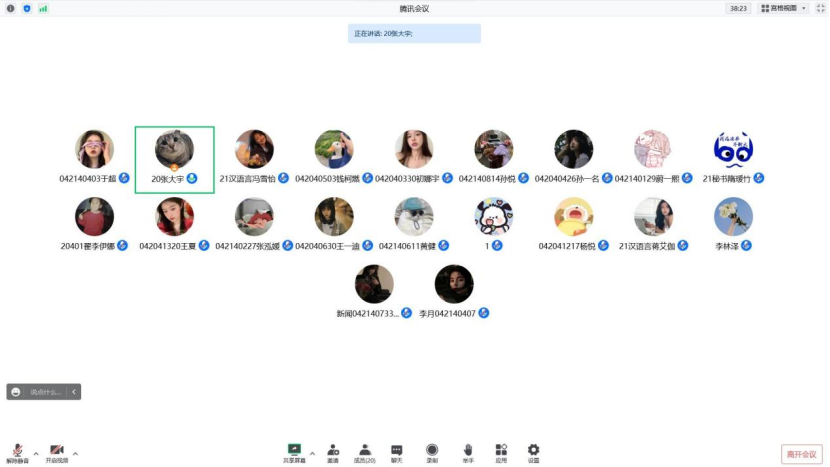Click the red 离开会议 leave meeting button
The width and height of the screenshot is (830, 467).
[801, 454]
